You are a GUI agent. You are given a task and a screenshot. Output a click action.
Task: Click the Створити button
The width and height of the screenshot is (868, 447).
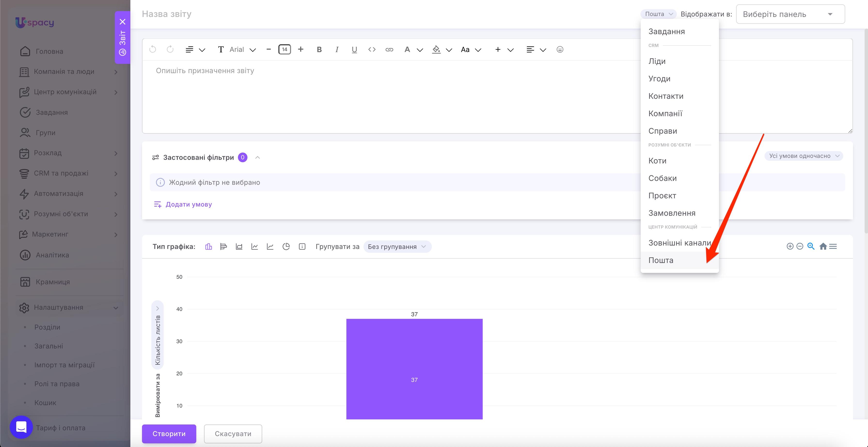(x=169, y=433)
